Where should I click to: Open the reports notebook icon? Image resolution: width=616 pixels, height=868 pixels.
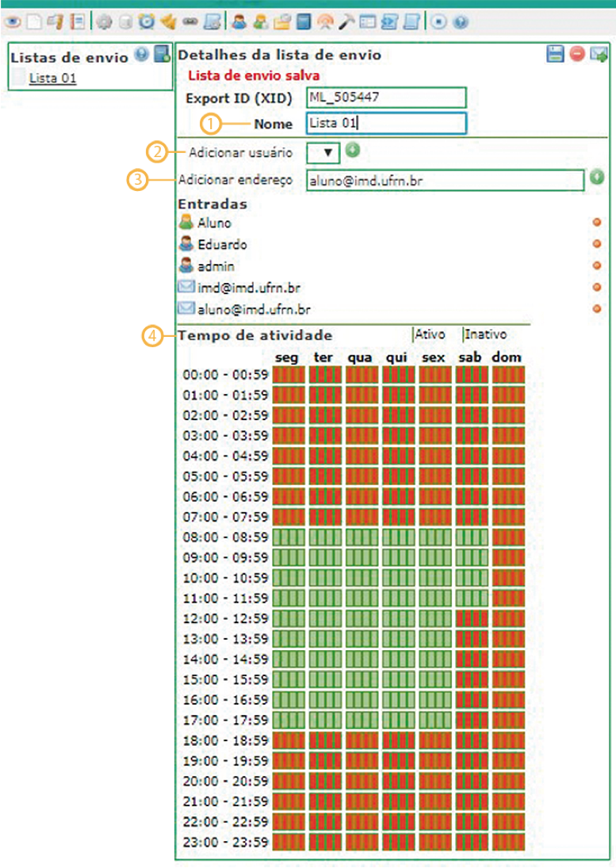click(x=78, y=22)
